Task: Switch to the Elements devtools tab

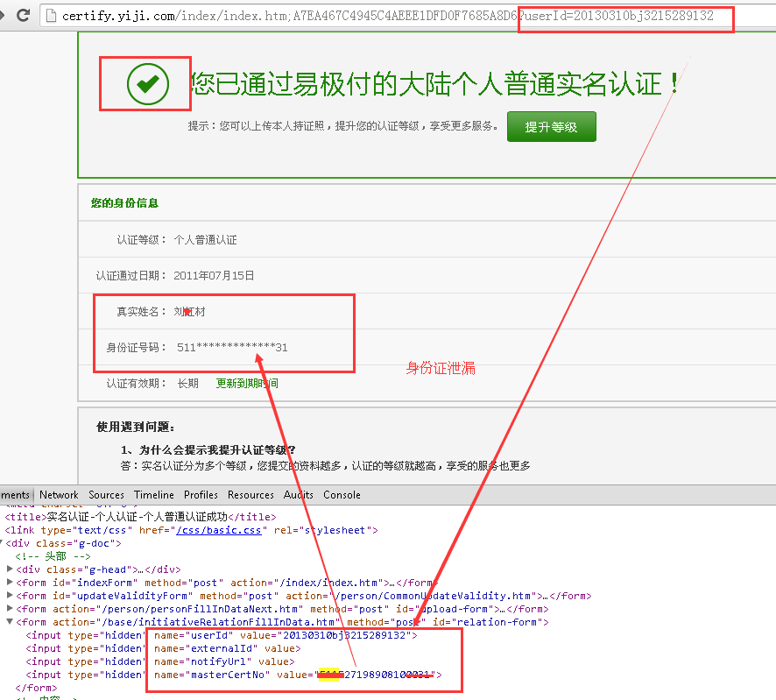Action: pos(15,494)
